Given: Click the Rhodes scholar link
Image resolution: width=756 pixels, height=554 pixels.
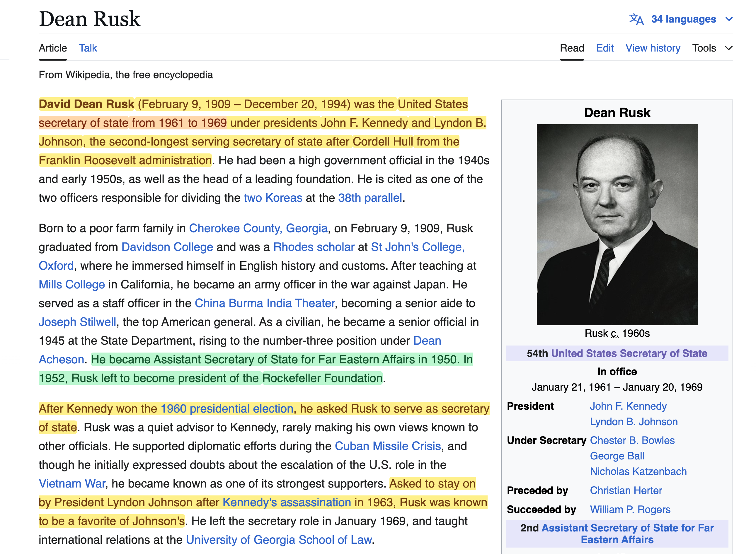Looking at the screenshot, I should tap(314, 247).
